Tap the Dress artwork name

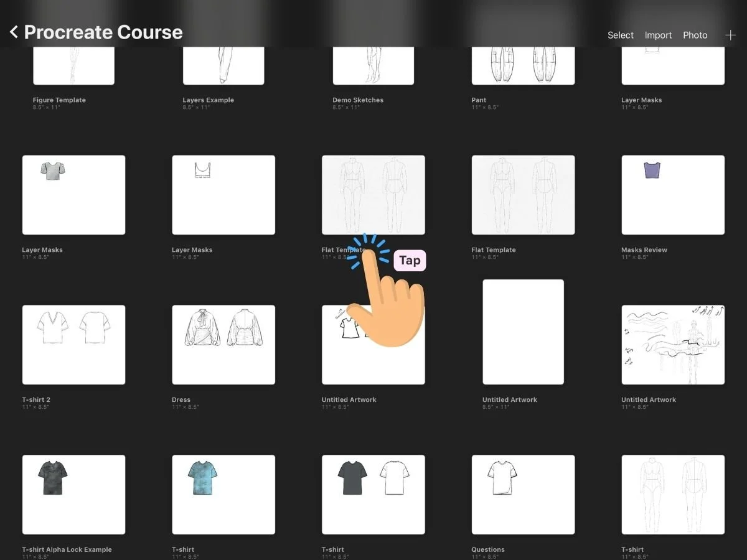[x=181, y=400]
